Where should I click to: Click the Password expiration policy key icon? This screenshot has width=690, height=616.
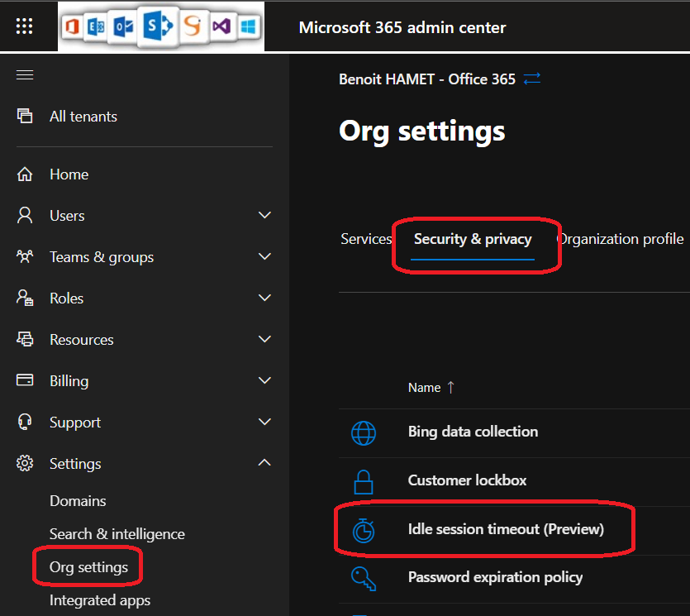pos(363,578)
